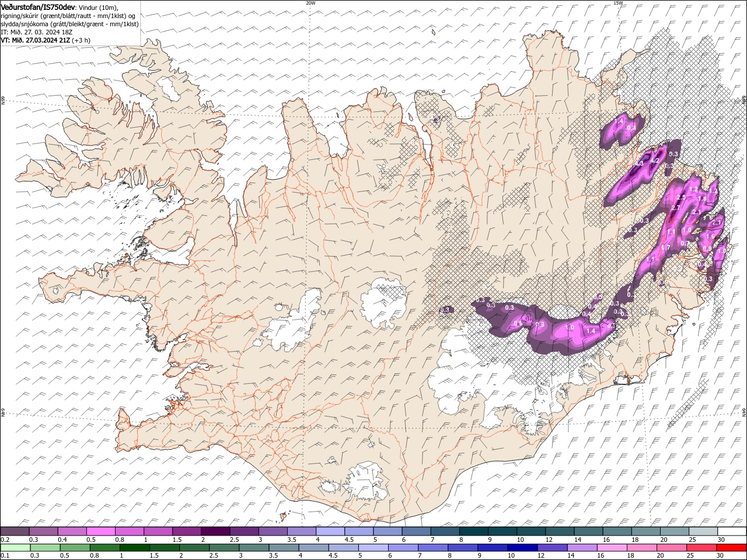Pick lower legend swatch between 14 and 16
Screen dimensions: 747x560
(x=582, y=548)
